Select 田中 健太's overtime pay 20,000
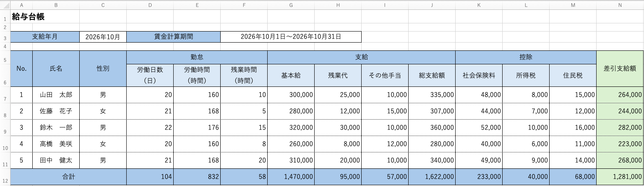Viewport: 644px width, 186px height. (x=338, y=161)
